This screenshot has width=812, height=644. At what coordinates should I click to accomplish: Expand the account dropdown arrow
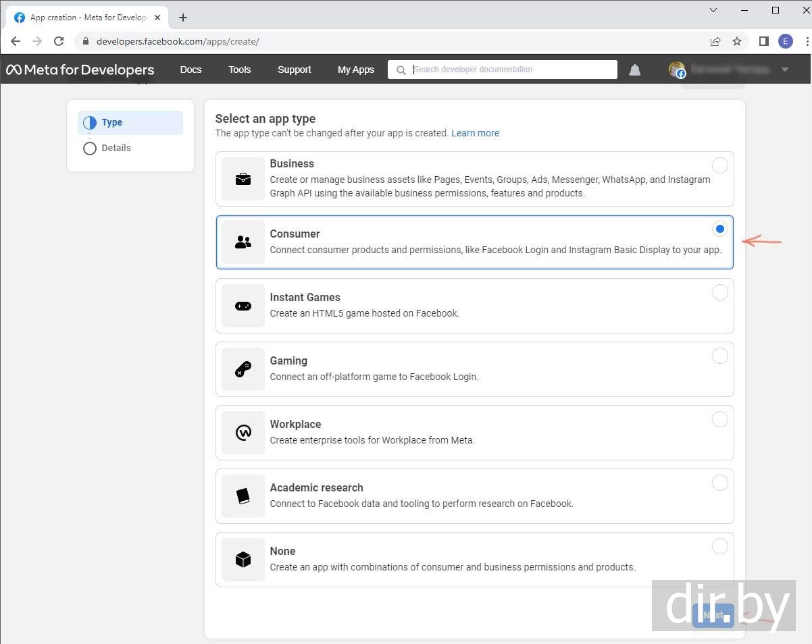(x=785, y=70)
